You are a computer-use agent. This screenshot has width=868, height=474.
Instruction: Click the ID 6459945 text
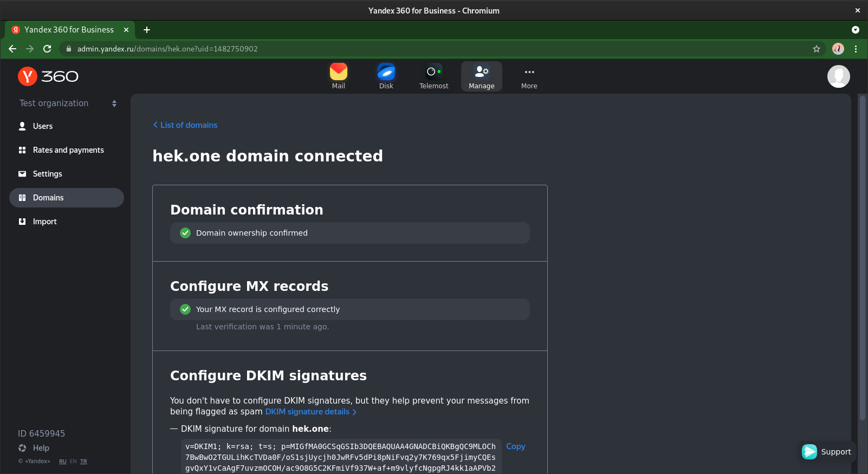click(41, 433)
